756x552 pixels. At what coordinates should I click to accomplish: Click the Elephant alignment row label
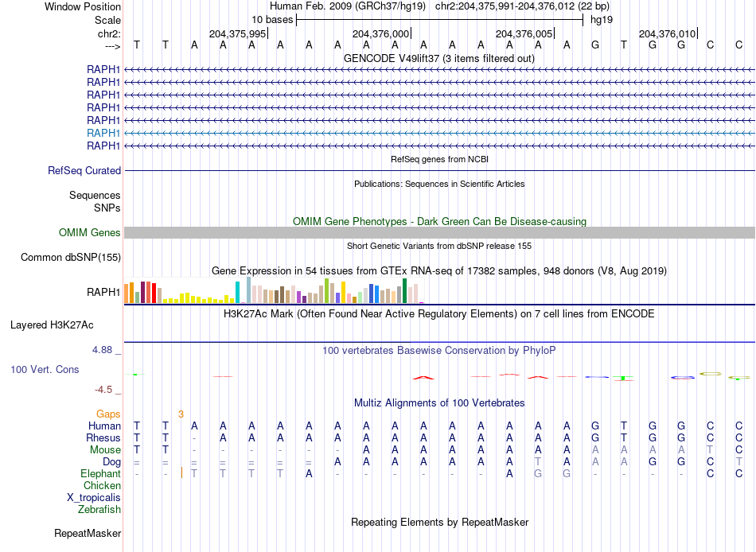(x=101, y=474)
